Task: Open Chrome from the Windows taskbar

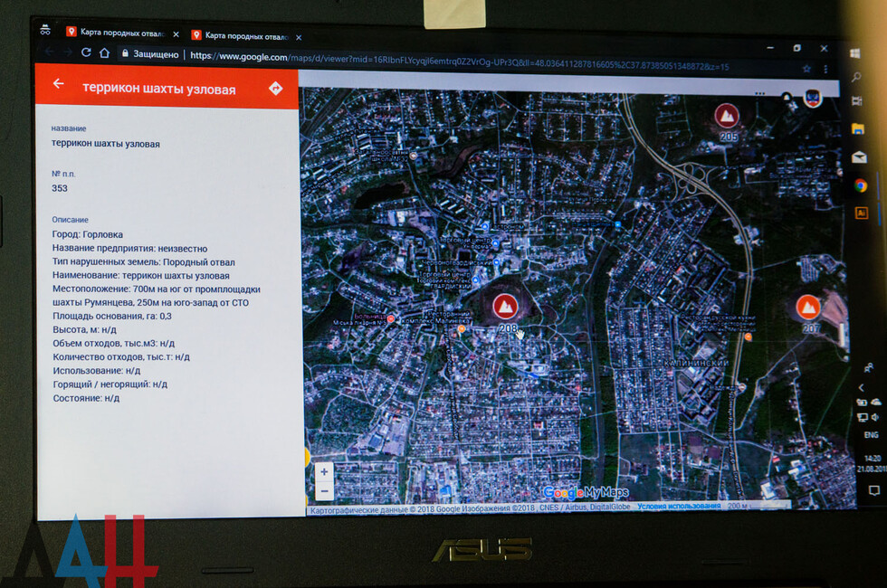Action: pyautogui.click(x=860, y=185)
